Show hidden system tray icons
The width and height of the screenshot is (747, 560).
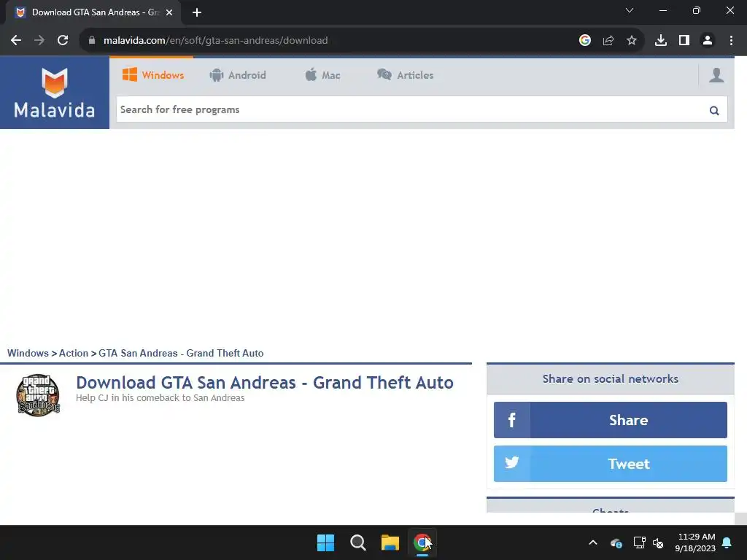(x=593, y=542)
